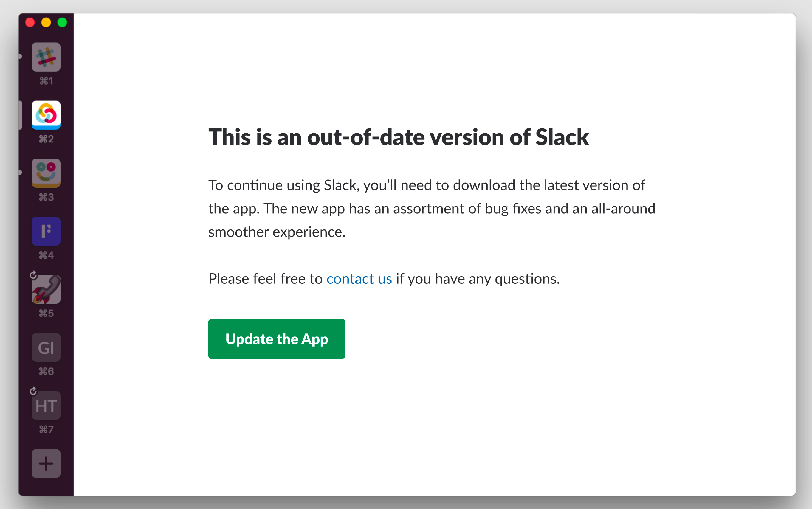Click the ⌘6 shortcut label under GI workspace
Image resolution: width=812 pixels, height=509 pixels.
pyautogui.click(x=46, y=371)
